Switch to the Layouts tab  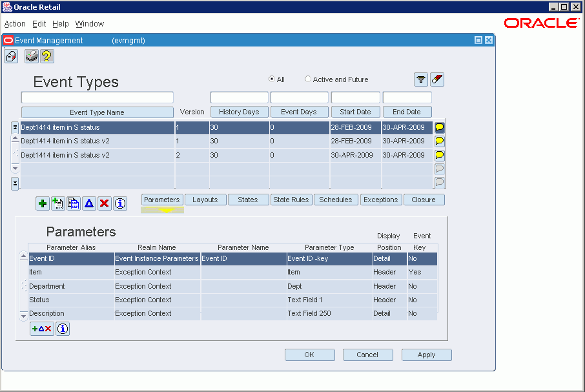pyautogui.click(x=205, y=200)
